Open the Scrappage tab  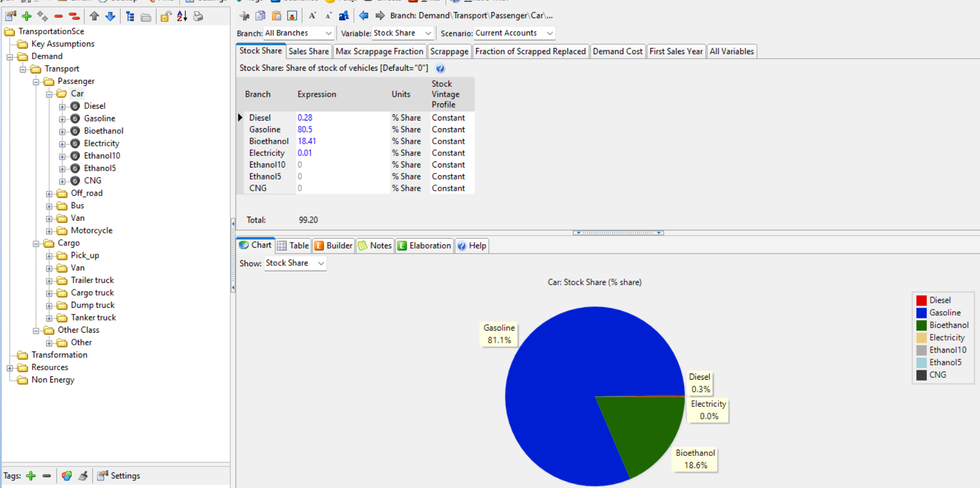pos(449,51)
